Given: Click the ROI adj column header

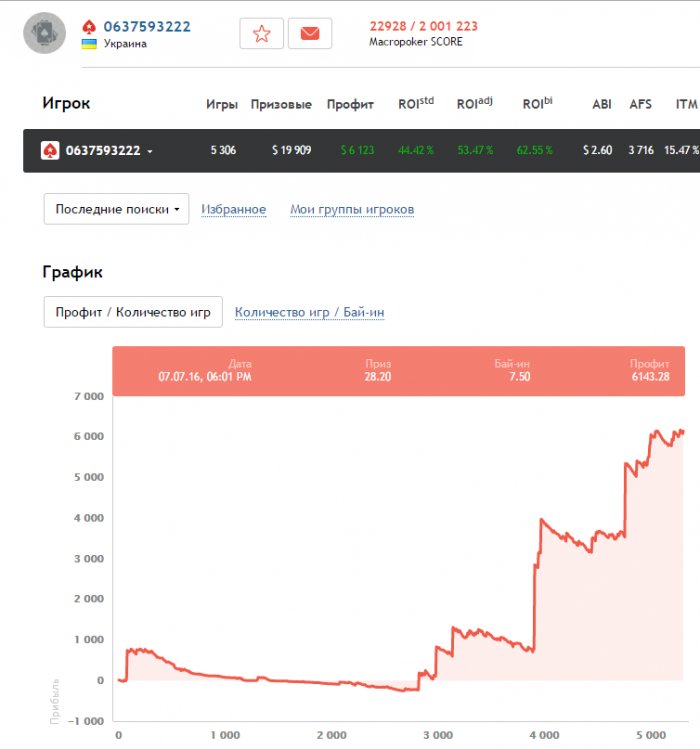Looking at the screenshot, I should coord(474,103).
